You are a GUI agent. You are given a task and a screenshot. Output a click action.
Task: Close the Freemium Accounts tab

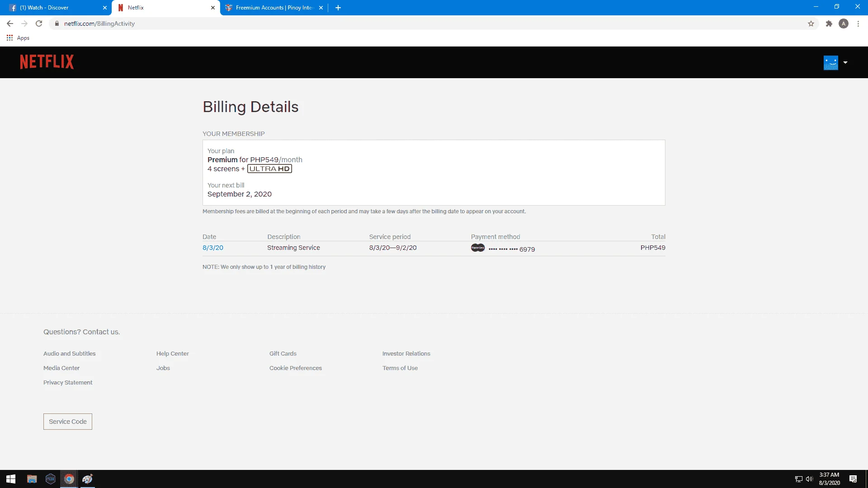321,8
